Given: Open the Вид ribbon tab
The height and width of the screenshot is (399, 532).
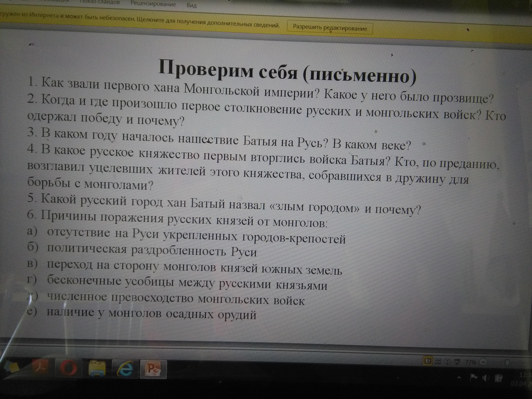Looking at the screenshot, I should click(192, 5).
